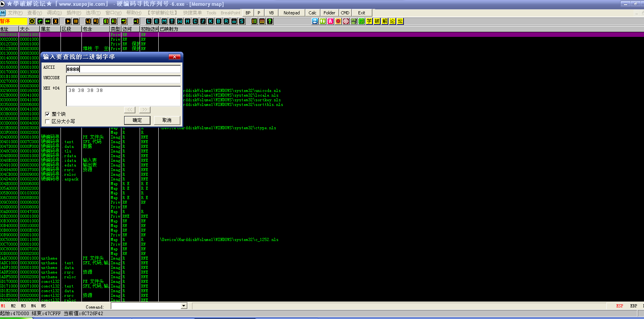Screen dimensions: 644x319
Task: Click the Step into toolbar icon
Action: [x=88, y=21]
